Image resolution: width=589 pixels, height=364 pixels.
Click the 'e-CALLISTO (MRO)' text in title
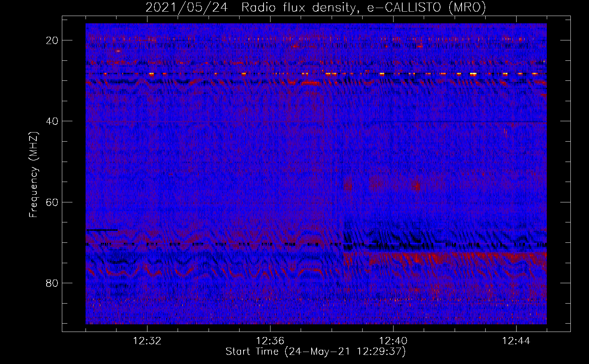coord(426,7)
